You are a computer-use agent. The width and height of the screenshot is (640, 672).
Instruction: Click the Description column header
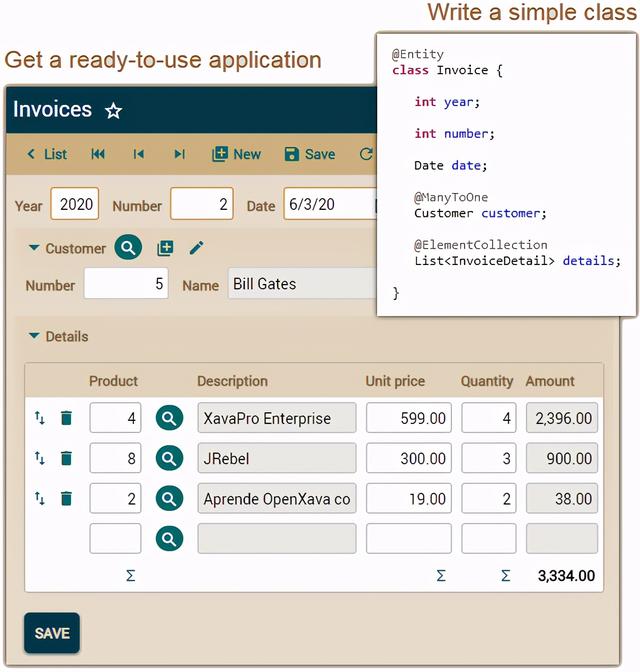[232, 381]
